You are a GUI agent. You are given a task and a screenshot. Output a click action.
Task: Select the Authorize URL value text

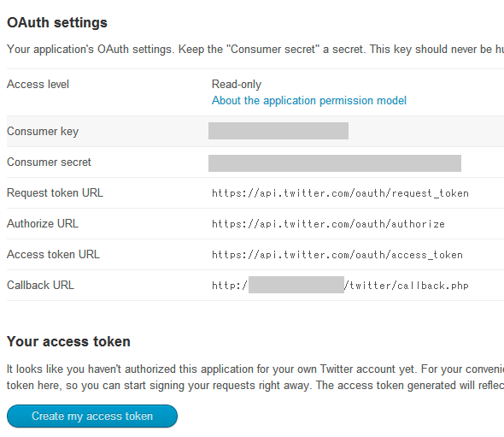tap(328, 224)
